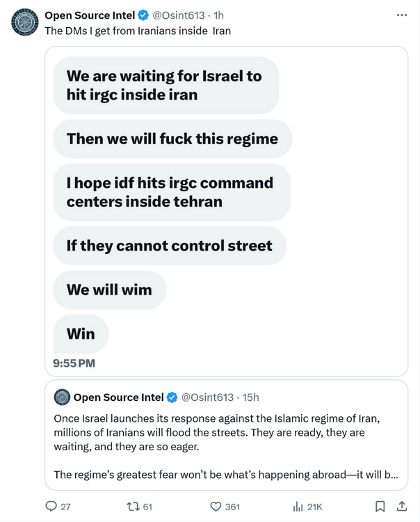Click the quoted tweet's avatar
The image size is (420, 522).
[62, 397]
